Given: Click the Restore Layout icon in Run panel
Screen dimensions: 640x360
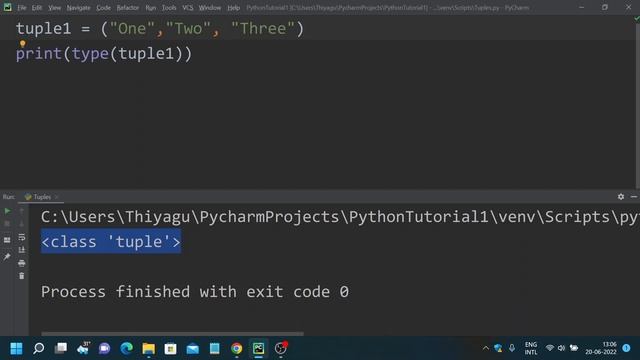Looking at the screenshot, I should 7,240.
